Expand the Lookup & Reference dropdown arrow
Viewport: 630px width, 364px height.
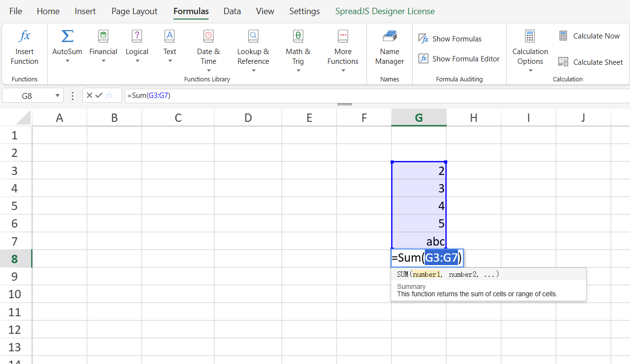(253, 71)
